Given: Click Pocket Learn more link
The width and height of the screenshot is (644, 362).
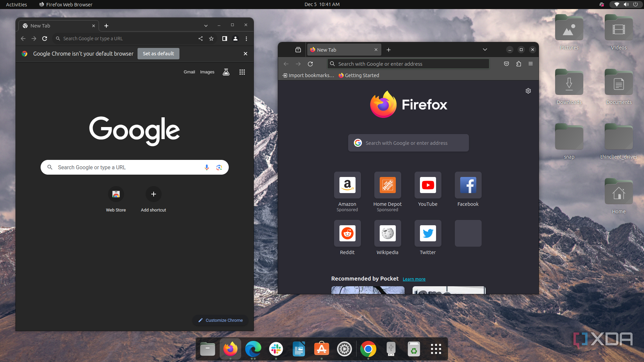Looking at the screenshot, I should click(414, 279).
